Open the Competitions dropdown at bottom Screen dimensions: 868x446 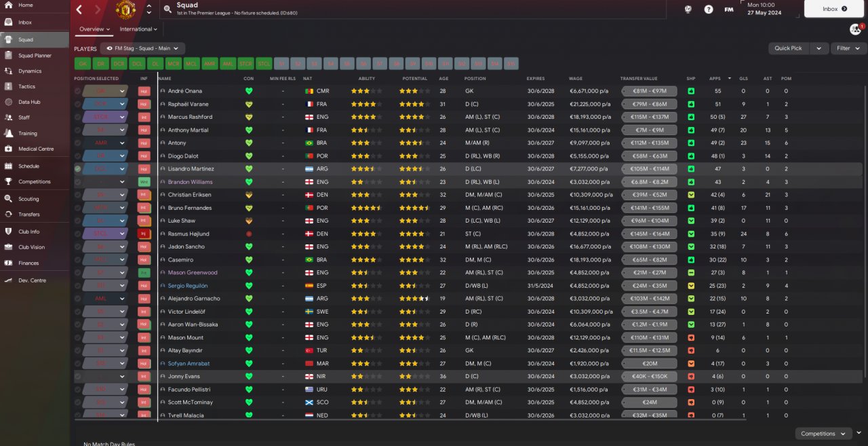[x=823, y=433]
